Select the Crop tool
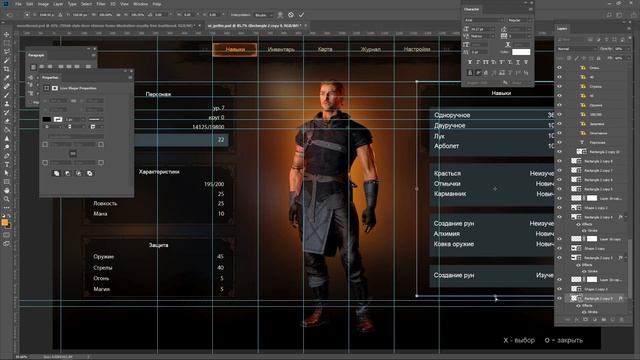The image size is (640, 360). point(7,69)
